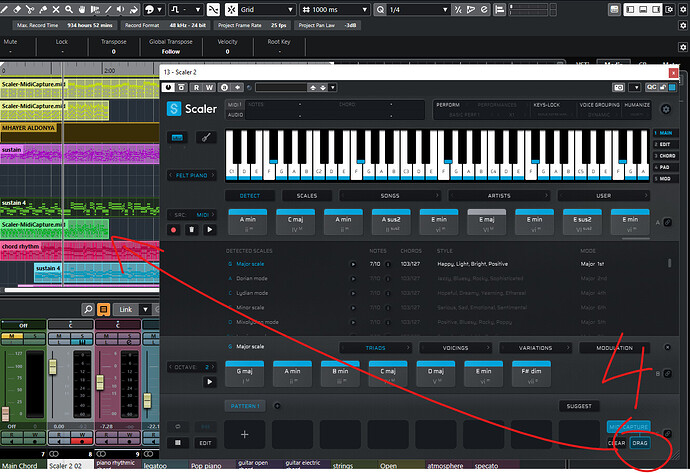Increase the OCTAVE value arrow
Viewport: 690px width, 473px height.
[x=213, y=367]
